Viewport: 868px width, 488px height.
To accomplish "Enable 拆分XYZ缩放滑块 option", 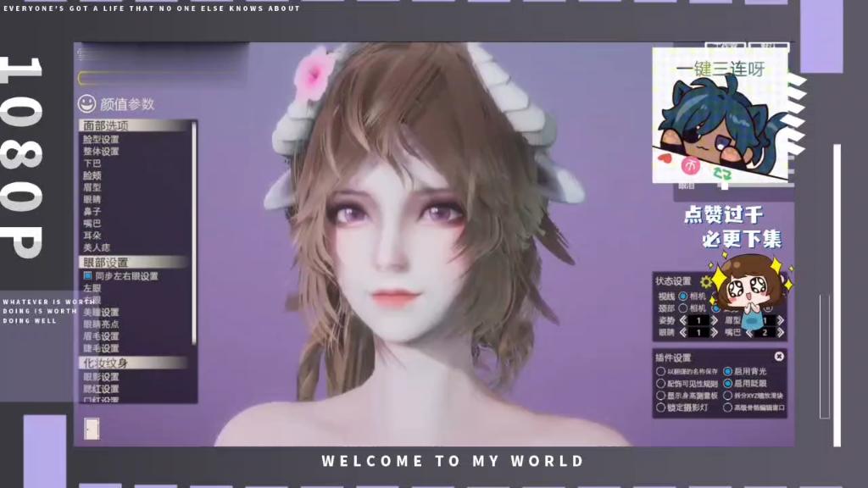I will point(728,396).
